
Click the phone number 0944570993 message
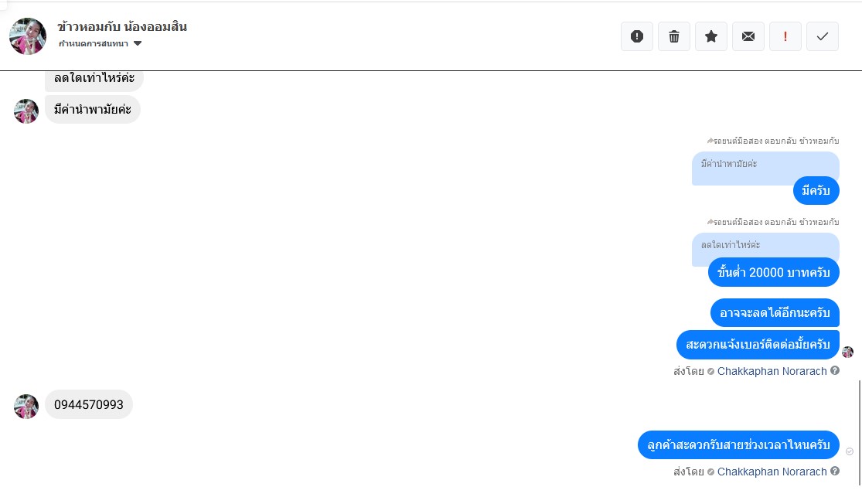click(89, 404)
